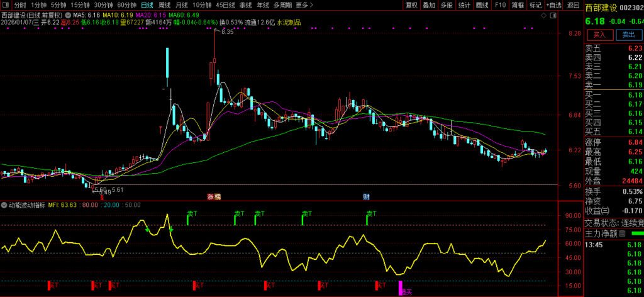Click the panel layout icon at top-left
The height and width of the screenshot is (297, 644).
coord(6,5)
